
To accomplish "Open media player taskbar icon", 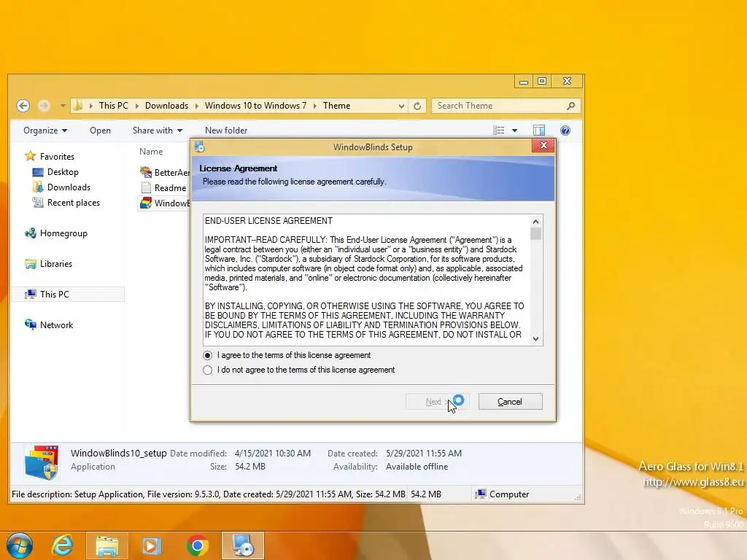I will 152,545.
